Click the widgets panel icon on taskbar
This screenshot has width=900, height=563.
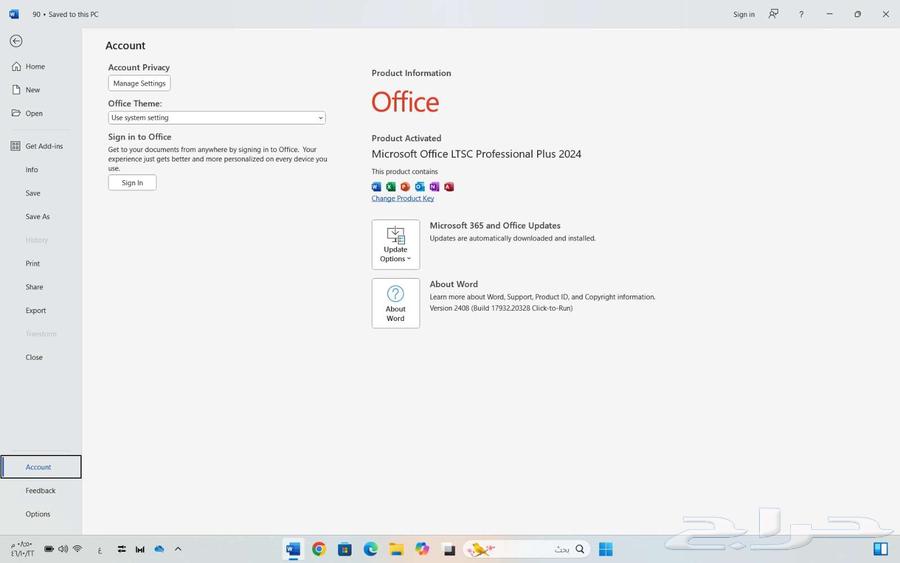tap(880, 549)
